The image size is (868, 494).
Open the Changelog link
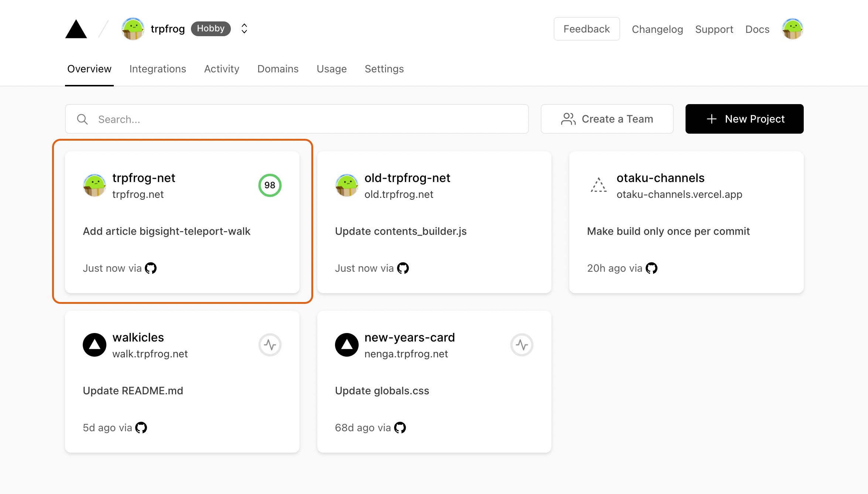coord(657,29)
